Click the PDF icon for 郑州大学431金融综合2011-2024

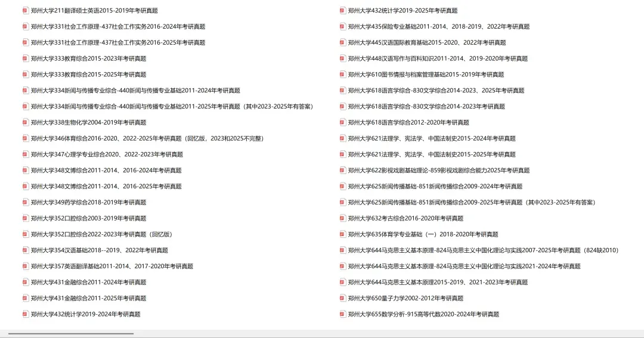[x=26, y=282]
